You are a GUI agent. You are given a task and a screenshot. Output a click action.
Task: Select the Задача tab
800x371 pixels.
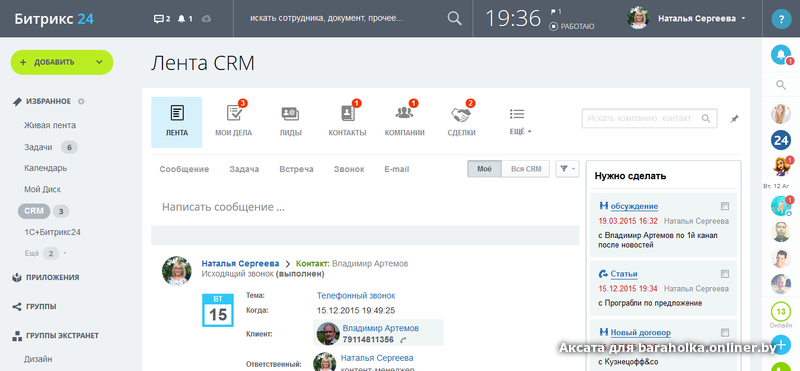coord(244,169)
